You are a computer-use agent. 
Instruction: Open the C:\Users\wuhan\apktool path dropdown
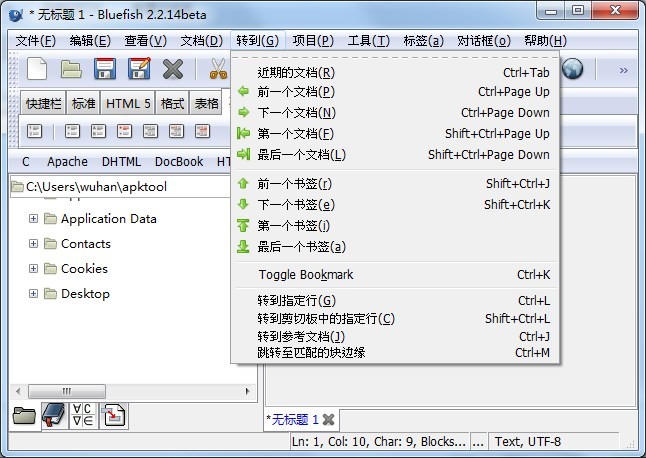click(x=120, y=187)
